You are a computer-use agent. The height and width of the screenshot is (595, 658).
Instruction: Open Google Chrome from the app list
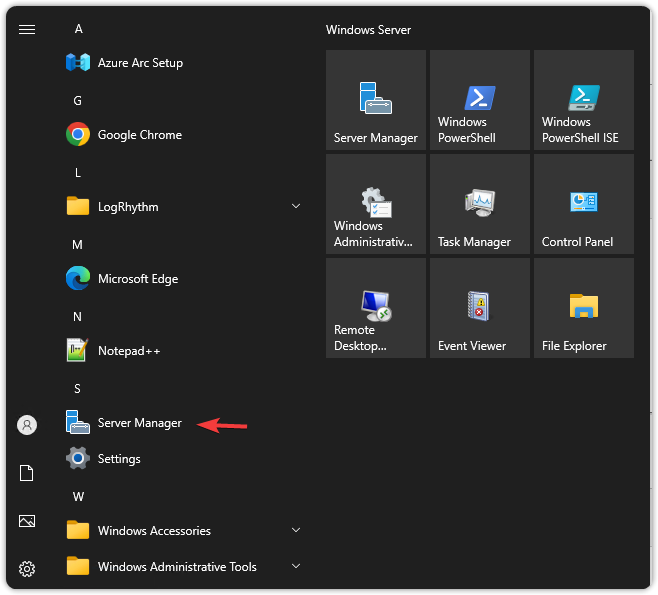click(x=139, y=135)
